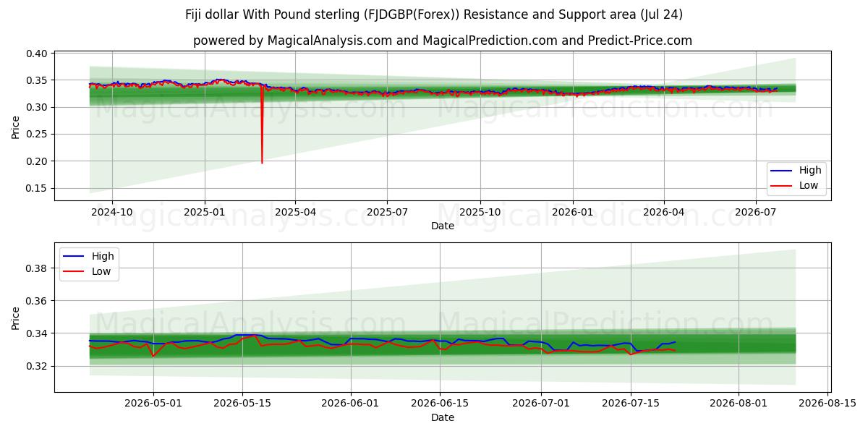The height and width of the screenshot is (434, 868).
Task: Click the 'Price' y-axis title of top chart
Action: [x=15, y=127]
